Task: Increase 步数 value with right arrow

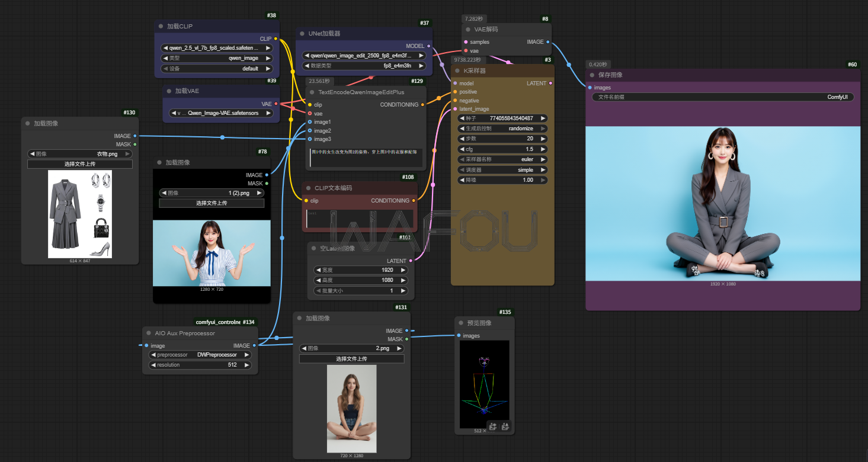Action: click(543, 139)
